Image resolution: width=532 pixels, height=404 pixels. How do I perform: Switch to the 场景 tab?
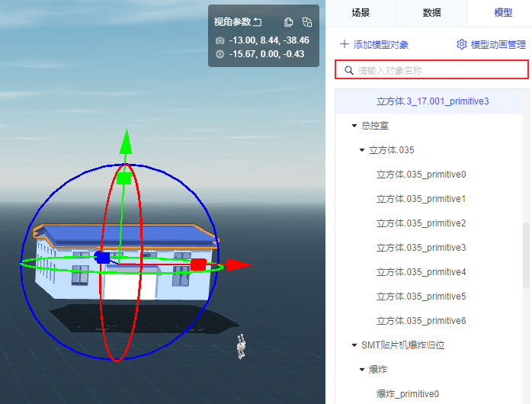click(x=361, y=13)
